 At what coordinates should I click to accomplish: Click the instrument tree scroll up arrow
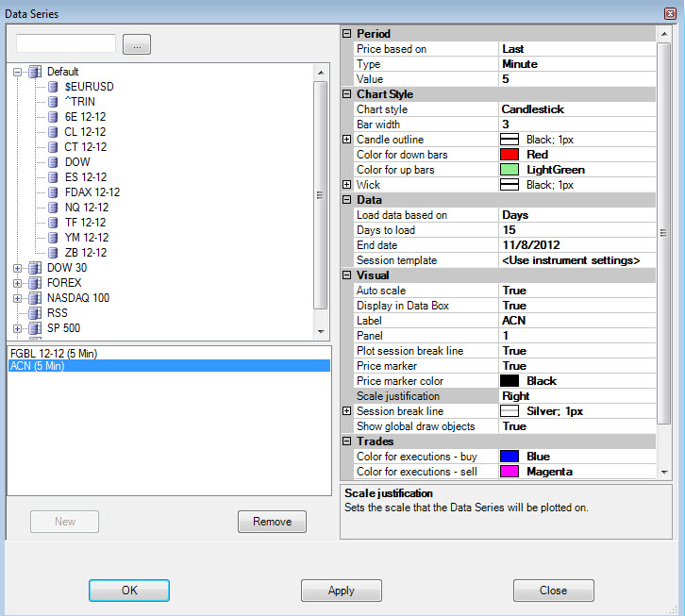(x=321, y=73)
